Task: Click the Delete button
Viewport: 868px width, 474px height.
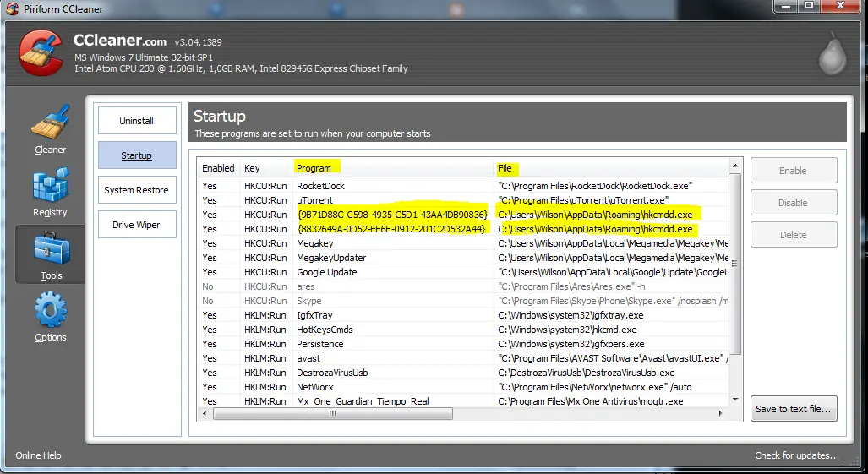Action: click(x=794, y=235)
